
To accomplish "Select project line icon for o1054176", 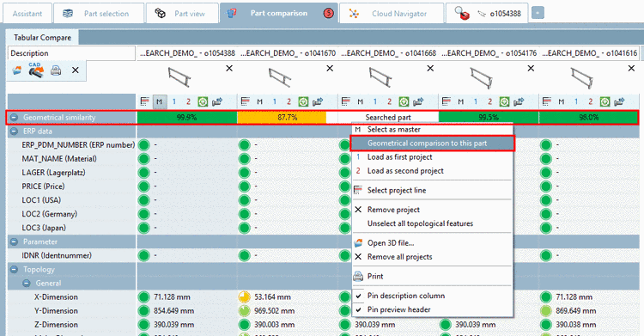I will 447,101.
